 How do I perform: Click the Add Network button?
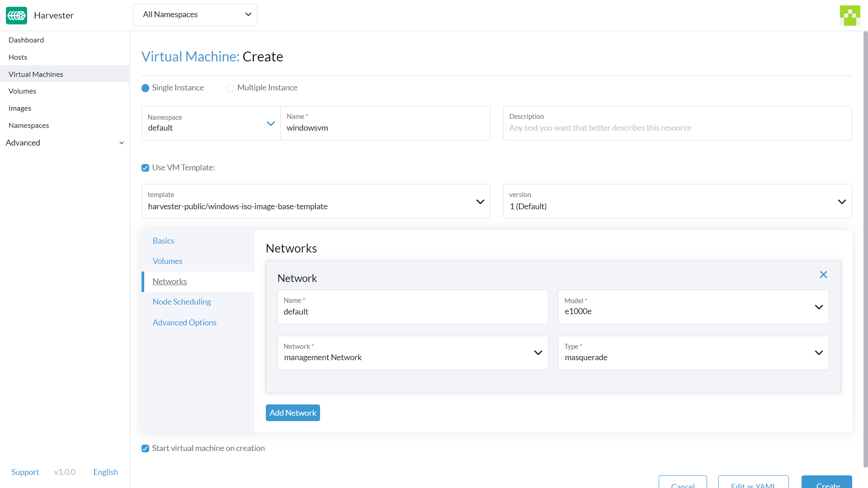pyautogui.click(x=292, y=413)
